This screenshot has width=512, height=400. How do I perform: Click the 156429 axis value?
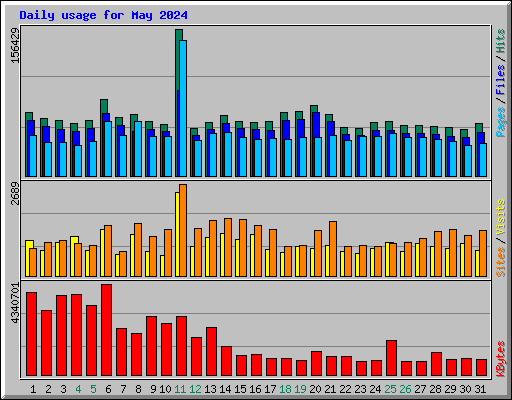tap(15, 45)
